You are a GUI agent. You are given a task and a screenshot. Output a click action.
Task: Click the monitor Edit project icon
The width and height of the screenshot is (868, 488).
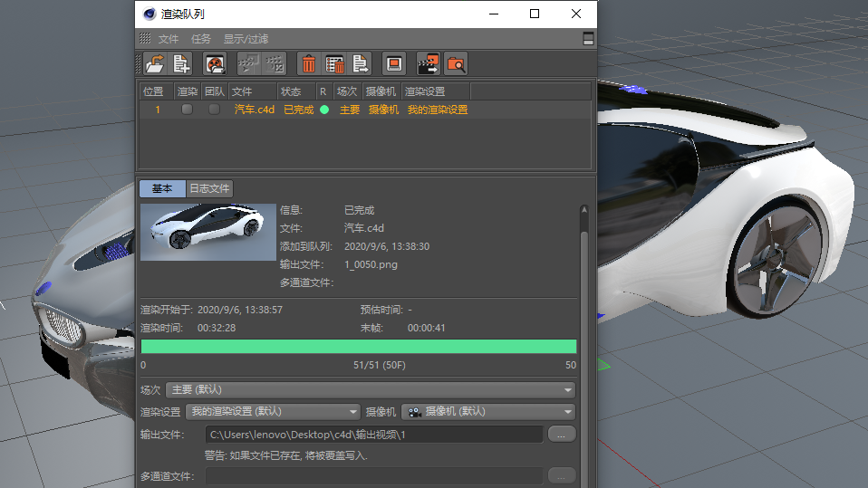(394, 64)
